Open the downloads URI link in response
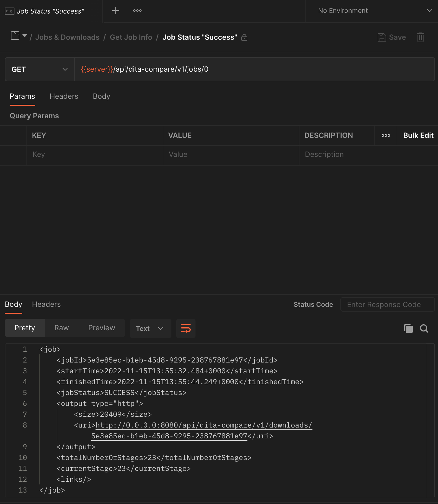This screenshot has width=438, height=504. pos(204,425)
